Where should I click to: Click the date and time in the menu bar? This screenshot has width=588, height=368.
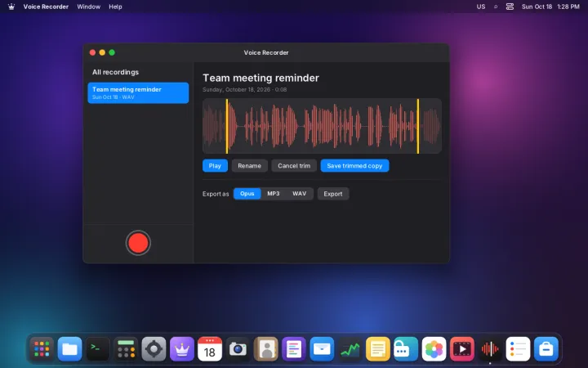pos(550,7)
